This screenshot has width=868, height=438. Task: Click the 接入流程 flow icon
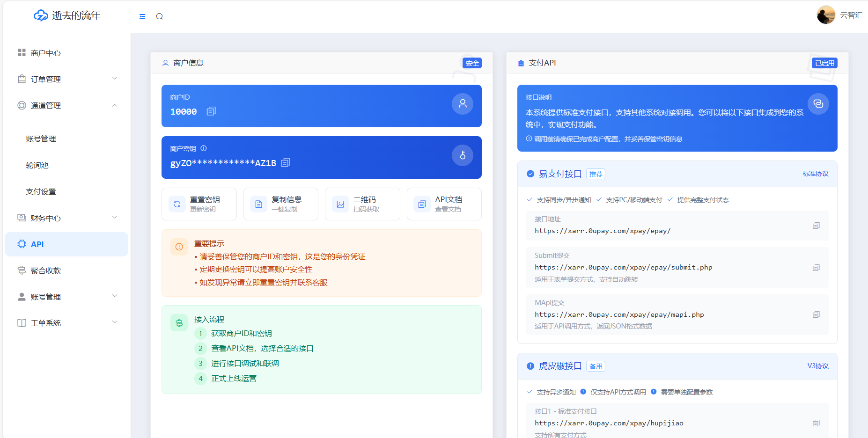179,322
